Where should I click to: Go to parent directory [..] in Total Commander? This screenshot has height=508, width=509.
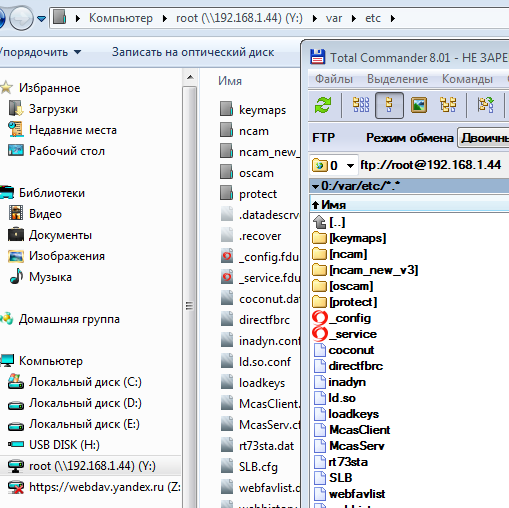click(337, 222)
